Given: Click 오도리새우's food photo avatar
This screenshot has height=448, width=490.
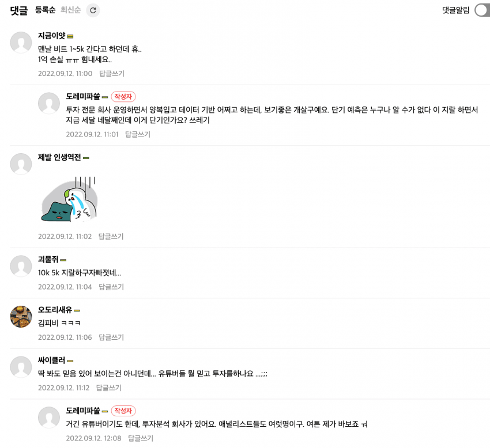Looking at the screenshot, I should pos(21,316).
